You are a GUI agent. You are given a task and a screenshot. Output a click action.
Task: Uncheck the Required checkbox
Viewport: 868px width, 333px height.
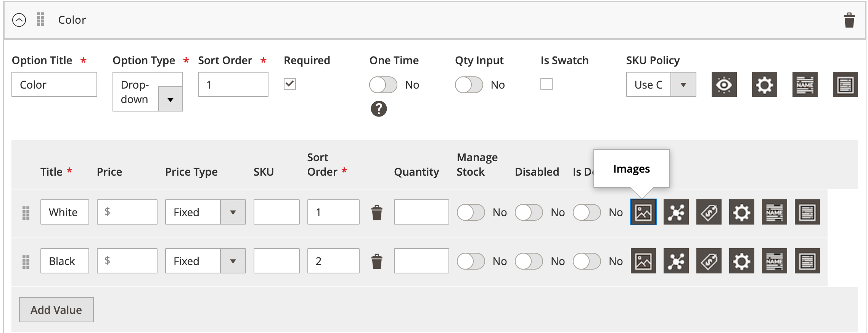click(x=290, y=84)
